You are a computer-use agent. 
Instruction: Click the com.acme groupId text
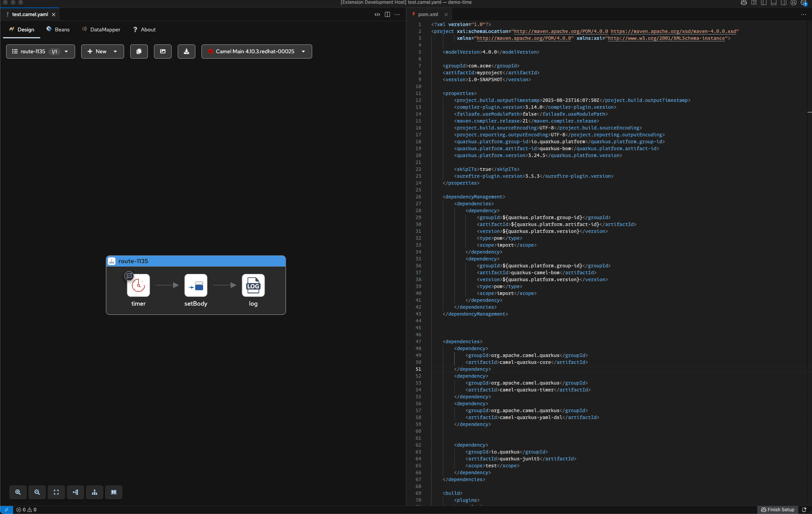tap(480, 66)
